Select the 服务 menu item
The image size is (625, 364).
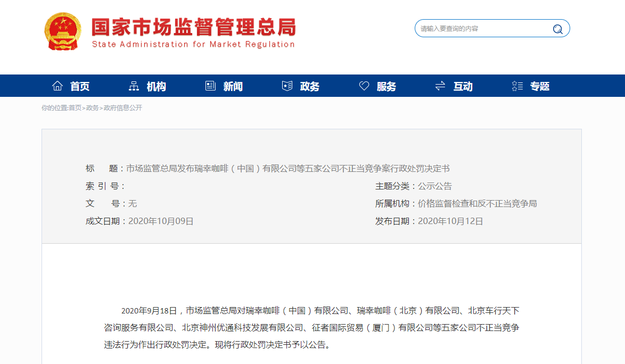click(x=386, y=86)
